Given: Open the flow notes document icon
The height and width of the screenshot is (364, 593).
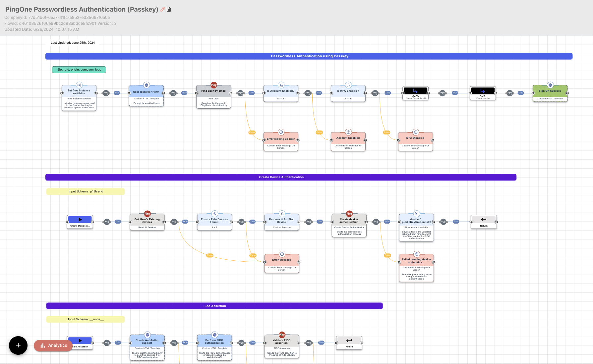Looking at the screenshot, I should [x=169, y=10].
